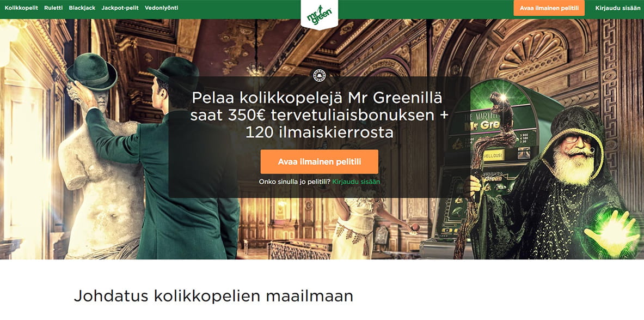
Task: Open Jackpot-pelit from the navigation bar
Action: click(120, 8)
